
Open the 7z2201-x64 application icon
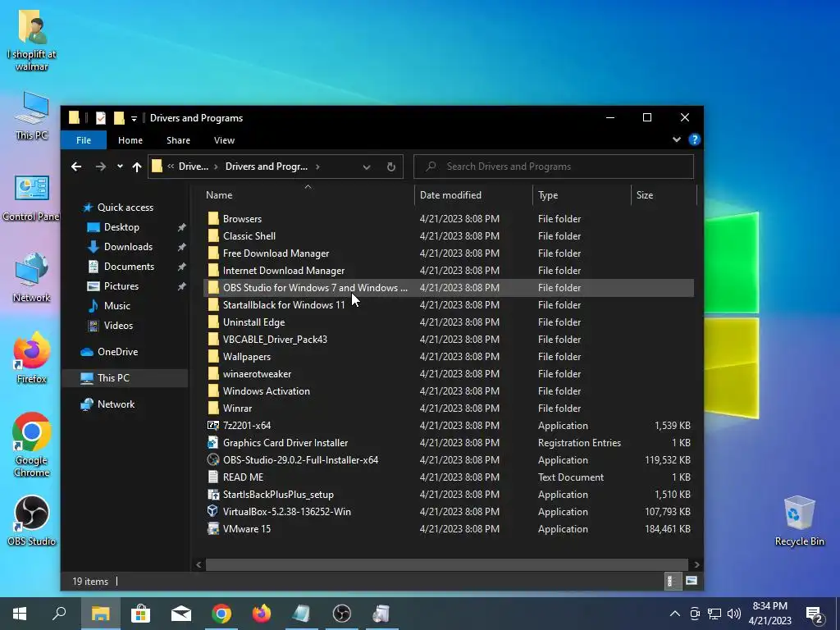pyautogui.click(x=213, y=426)
